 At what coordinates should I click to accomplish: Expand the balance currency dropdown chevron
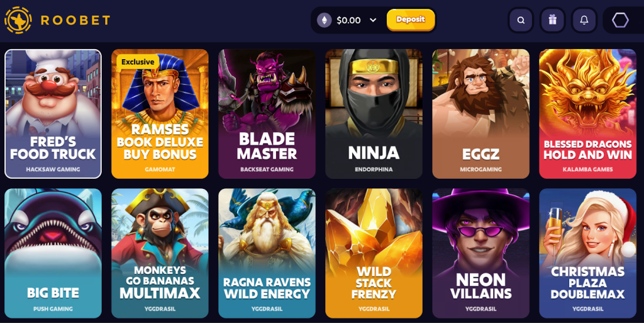373,20
